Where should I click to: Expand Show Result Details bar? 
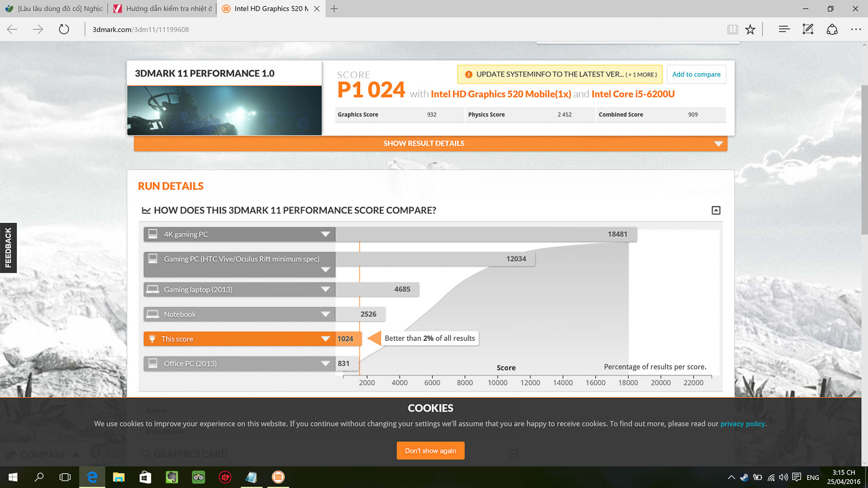click(431, 144)
